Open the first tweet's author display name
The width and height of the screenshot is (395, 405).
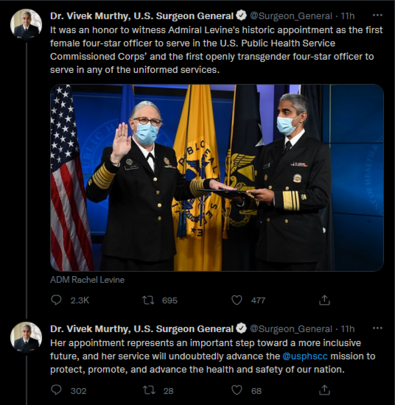click(142, 16)
